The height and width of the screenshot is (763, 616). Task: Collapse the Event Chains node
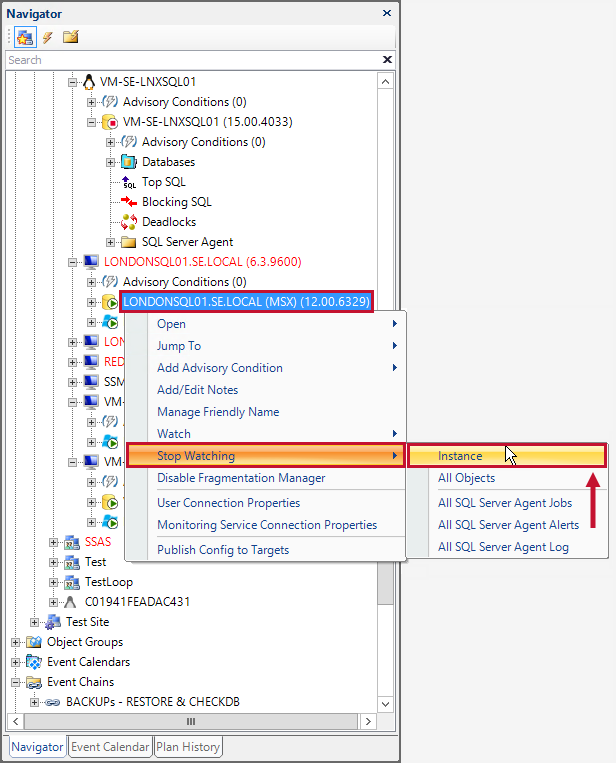pyautogui.click(x=16, y=682)
